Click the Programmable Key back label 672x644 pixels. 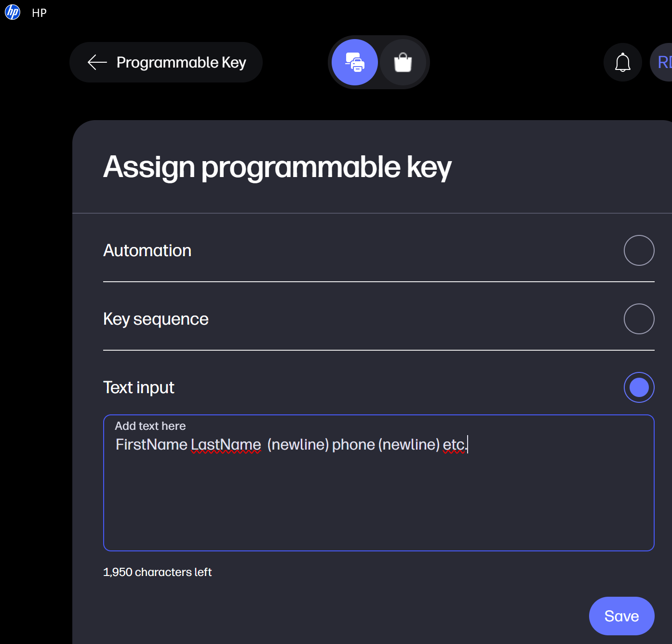coord(181,62)
